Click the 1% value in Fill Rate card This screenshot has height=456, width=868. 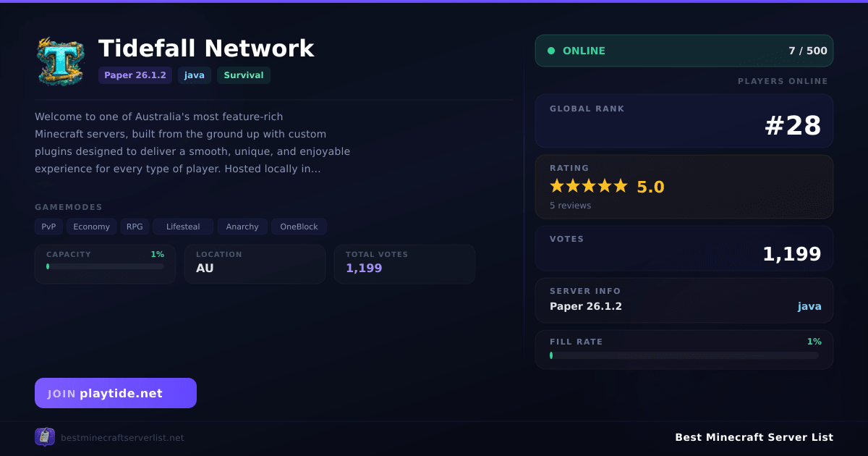[814, 342]
